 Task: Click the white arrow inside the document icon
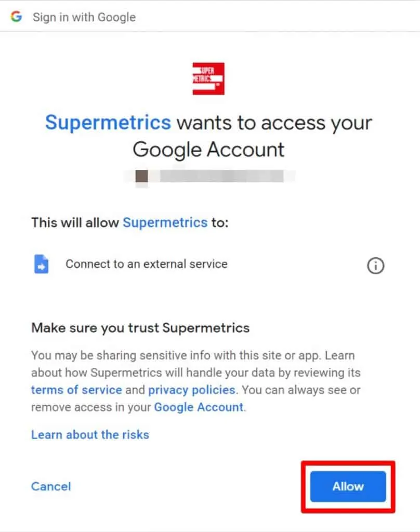tap(43, 266)
